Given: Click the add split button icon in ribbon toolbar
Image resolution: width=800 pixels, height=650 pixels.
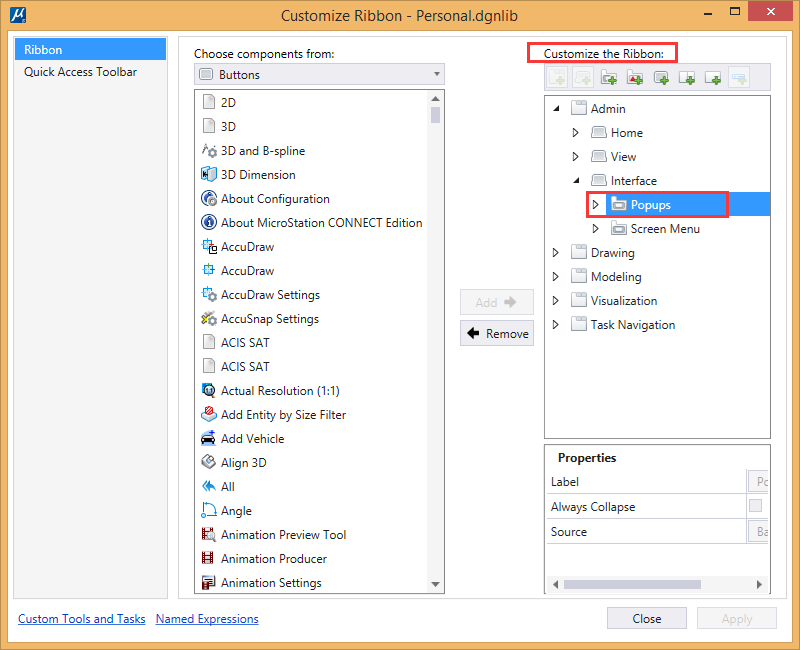Looking at the screenshot, I should click(687, 78).
